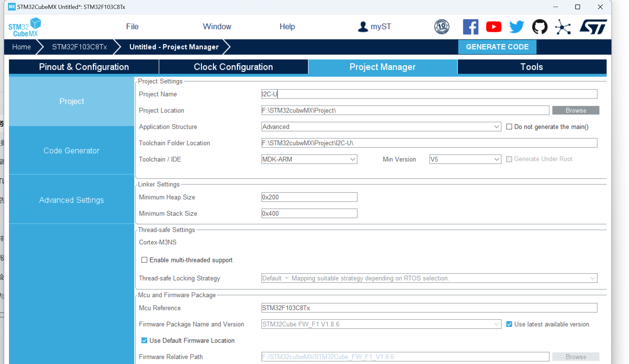
Task: Open the Facebook icon link
Action: (471, 27)
